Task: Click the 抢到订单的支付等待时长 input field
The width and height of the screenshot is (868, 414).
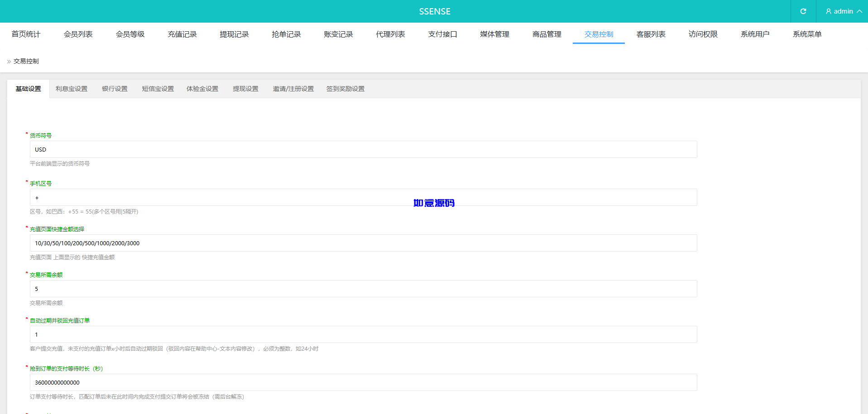Action: [363, 382]
